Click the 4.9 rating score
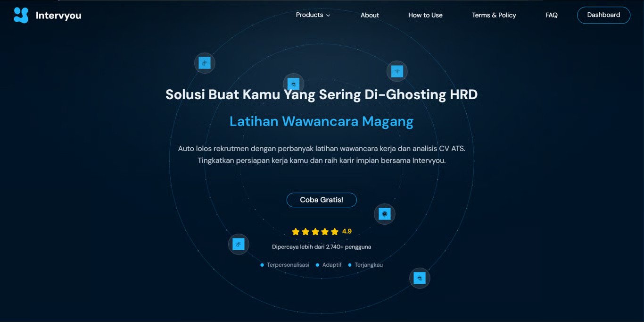644x322 pixels. click(347, 231)
